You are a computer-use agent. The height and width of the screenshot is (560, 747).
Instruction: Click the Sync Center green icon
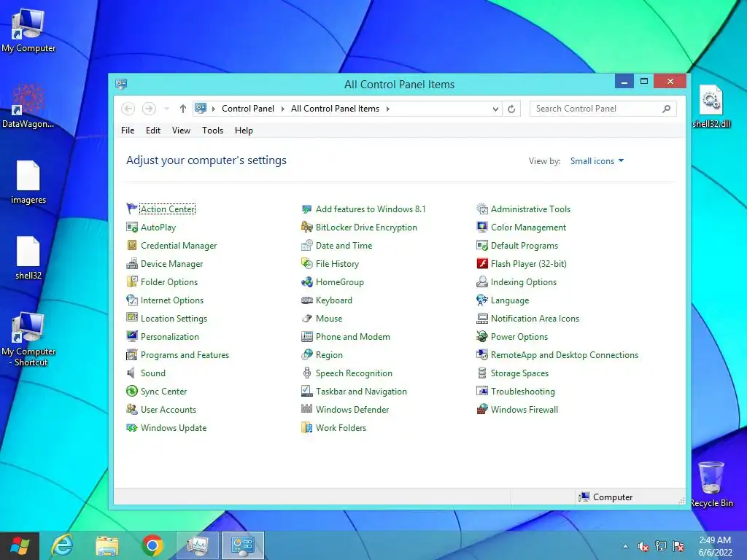coord(132,391)
